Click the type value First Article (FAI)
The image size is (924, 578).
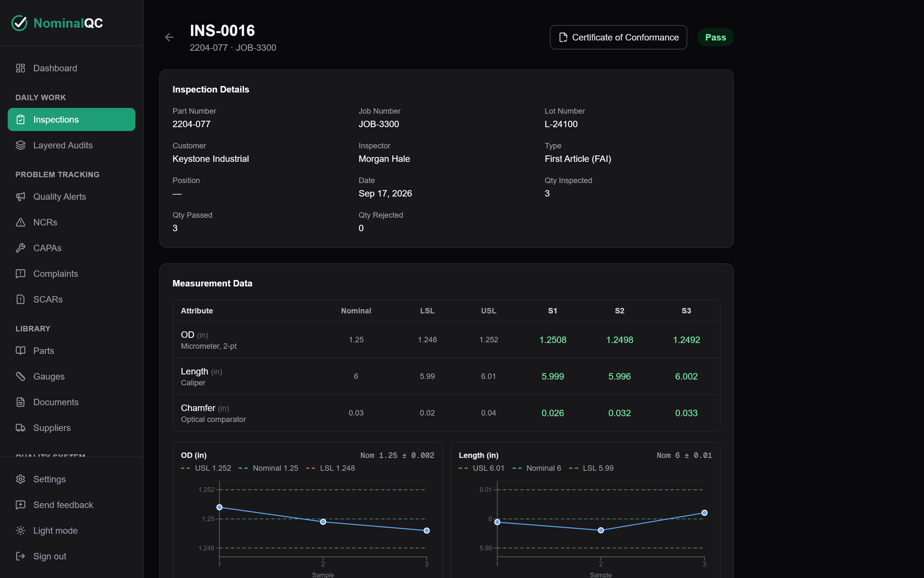(578, 159)
